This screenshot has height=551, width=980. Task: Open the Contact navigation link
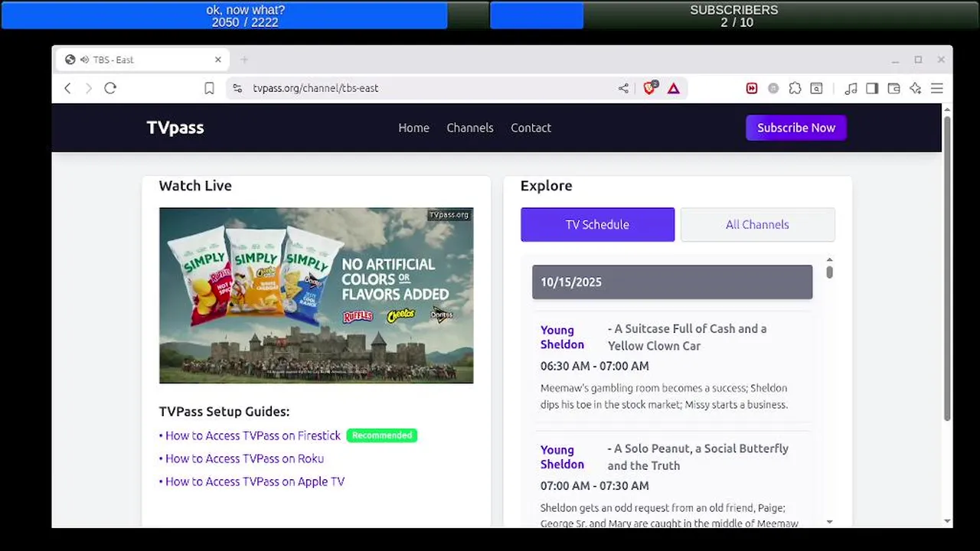(x=531, y=128)
